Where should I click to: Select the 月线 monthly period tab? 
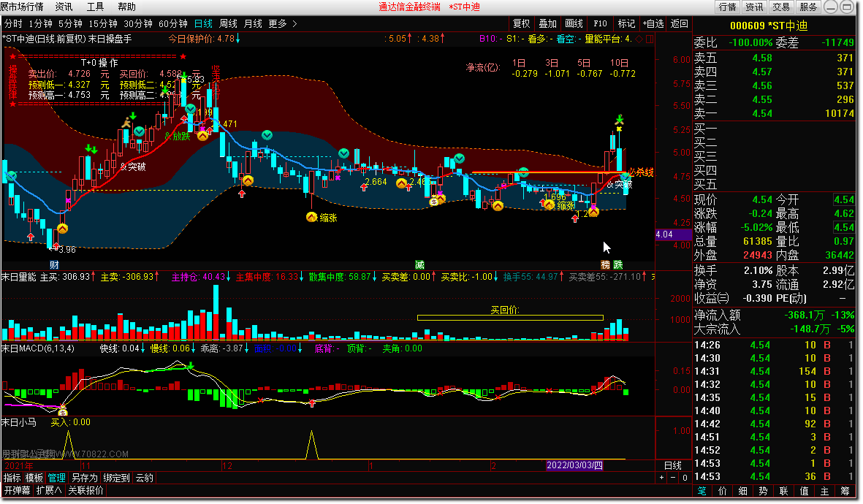[253, 23]
